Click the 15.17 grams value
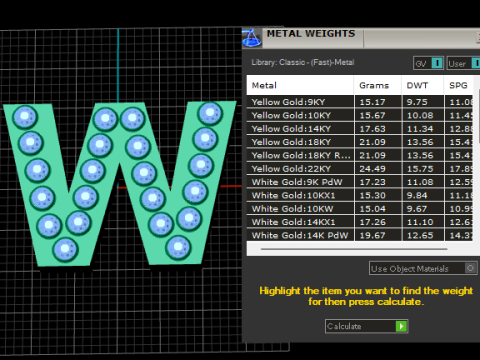 372,102
